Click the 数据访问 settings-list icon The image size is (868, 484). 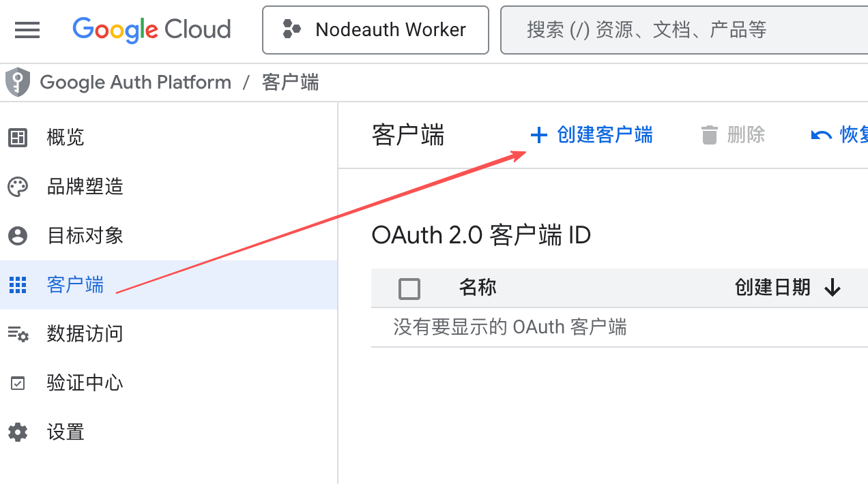click(18, 334)
